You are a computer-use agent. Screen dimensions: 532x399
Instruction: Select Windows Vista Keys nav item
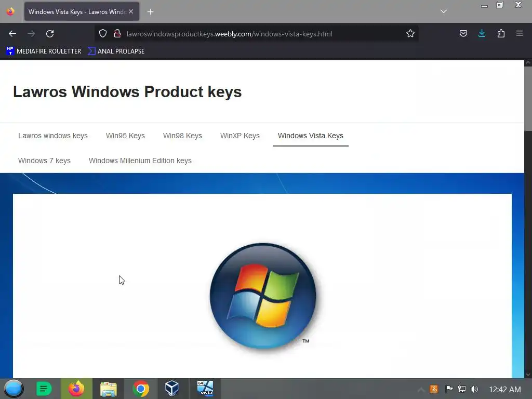coord(311,136)
